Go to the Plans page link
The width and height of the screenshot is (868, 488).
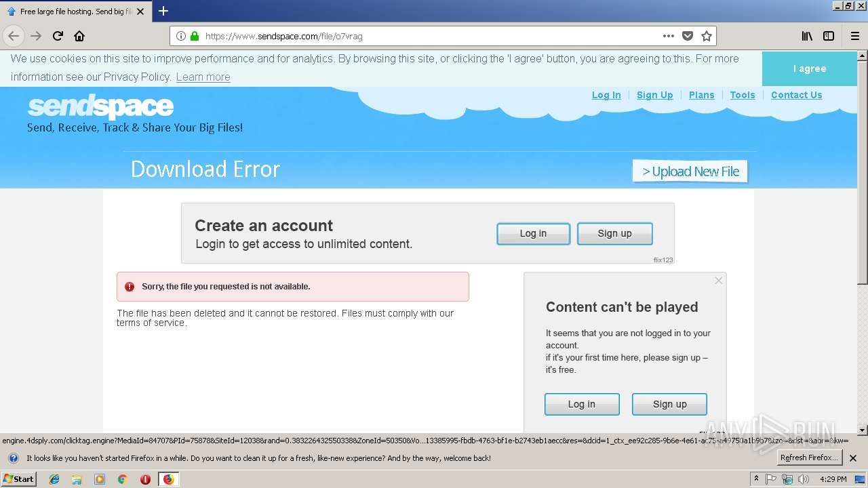click(702, 95)
